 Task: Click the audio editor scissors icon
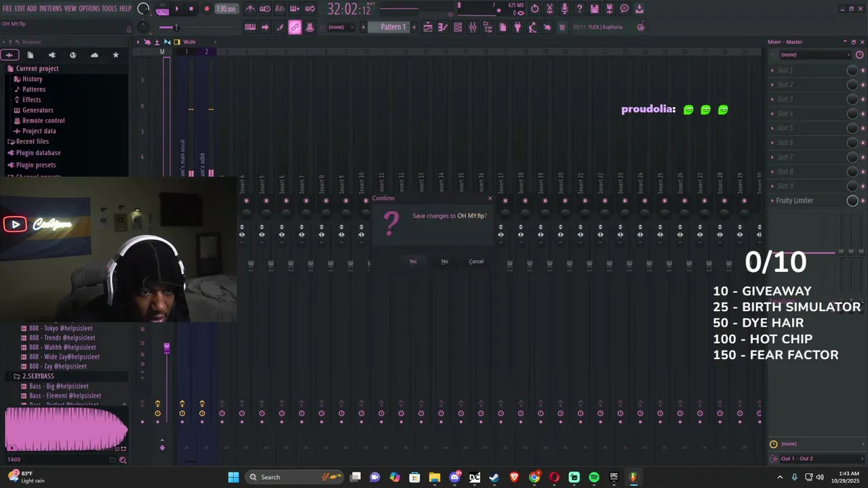coord(550,9)
